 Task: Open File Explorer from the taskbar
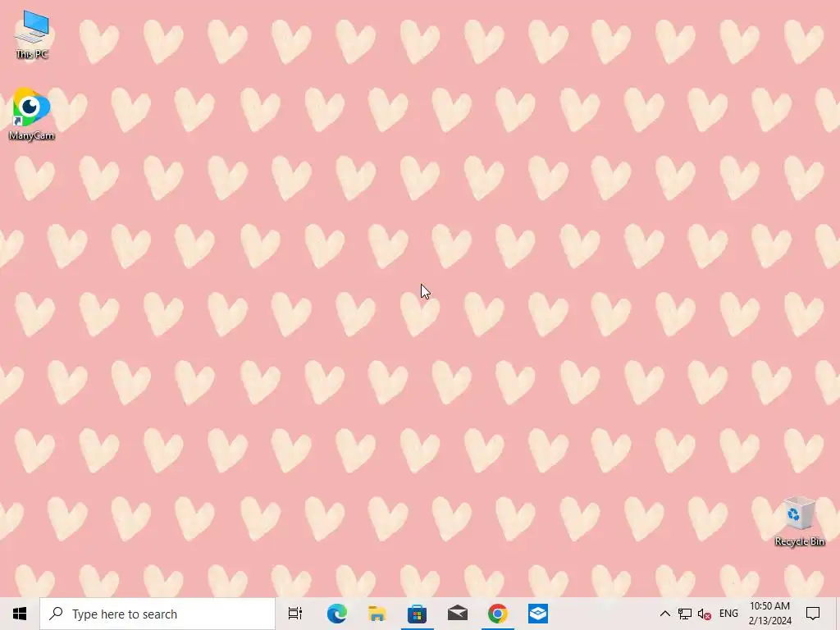377,614
